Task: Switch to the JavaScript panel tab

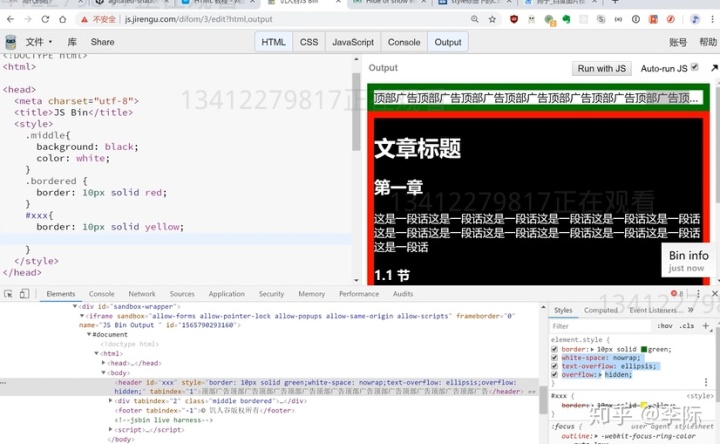Action: click(x=353, y=42)
